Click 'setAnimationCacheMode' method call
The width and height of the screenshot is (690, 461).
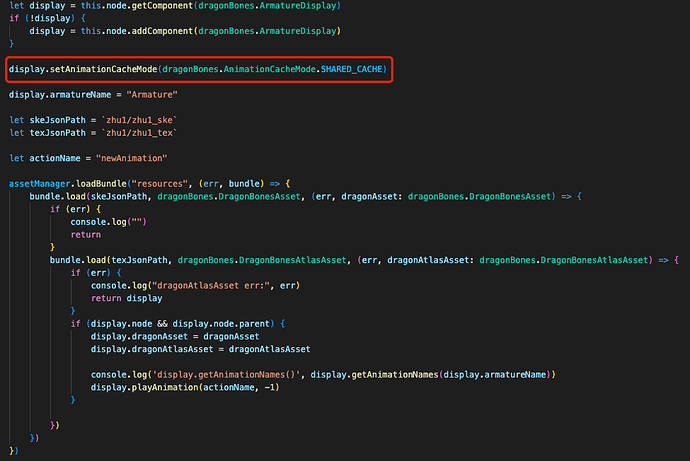point(103,70)
